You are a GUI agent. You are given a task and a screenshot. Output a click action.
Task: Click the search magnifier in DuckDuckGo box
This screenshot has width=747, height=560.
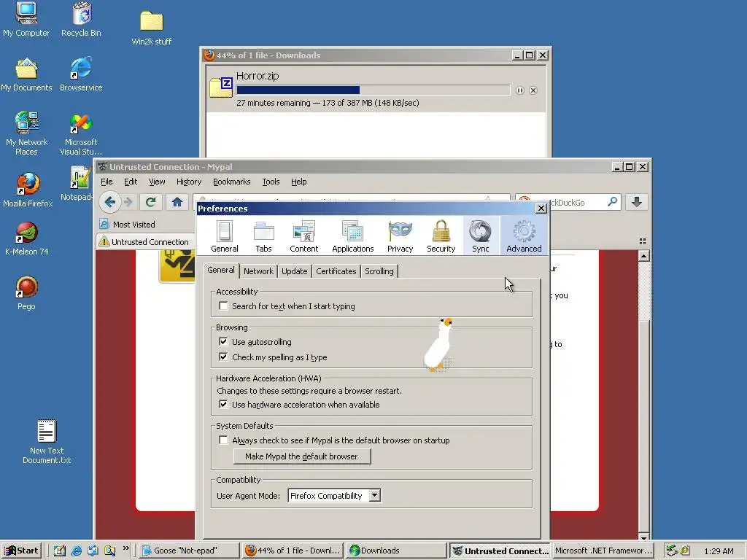click(x=612, y=202)
